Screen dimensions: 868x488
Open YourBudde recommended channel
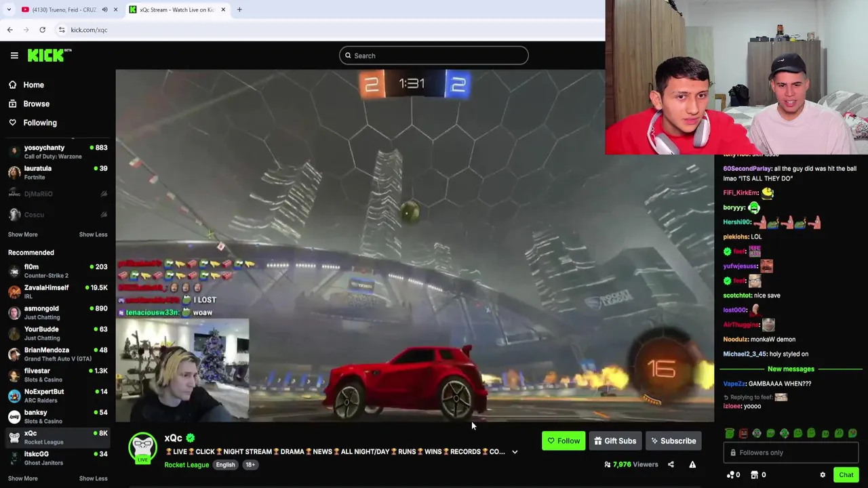58,333
